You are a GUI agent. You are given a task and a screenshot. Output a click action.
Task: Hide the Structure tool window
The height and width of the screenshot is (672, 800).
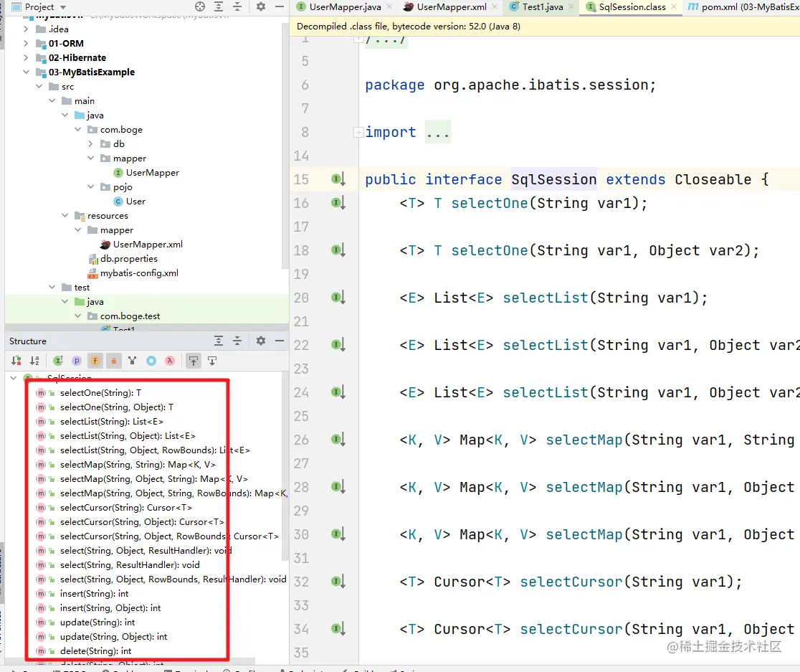[x=279, y=341]
